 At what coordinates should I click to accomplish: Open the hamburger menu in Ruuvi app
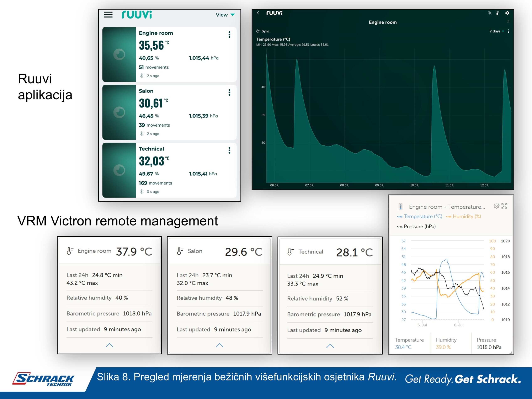coord(108,15)
